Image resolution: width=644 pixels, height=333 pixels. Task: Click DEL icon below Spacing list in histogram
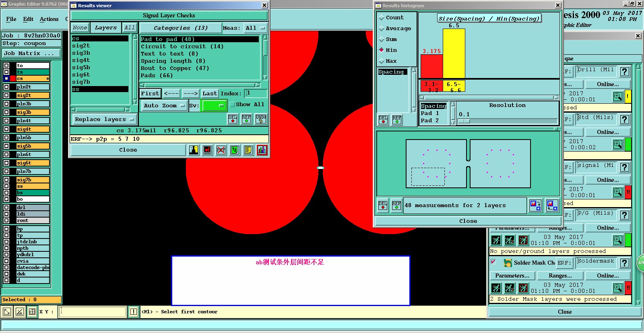click(x=383, y=120)
